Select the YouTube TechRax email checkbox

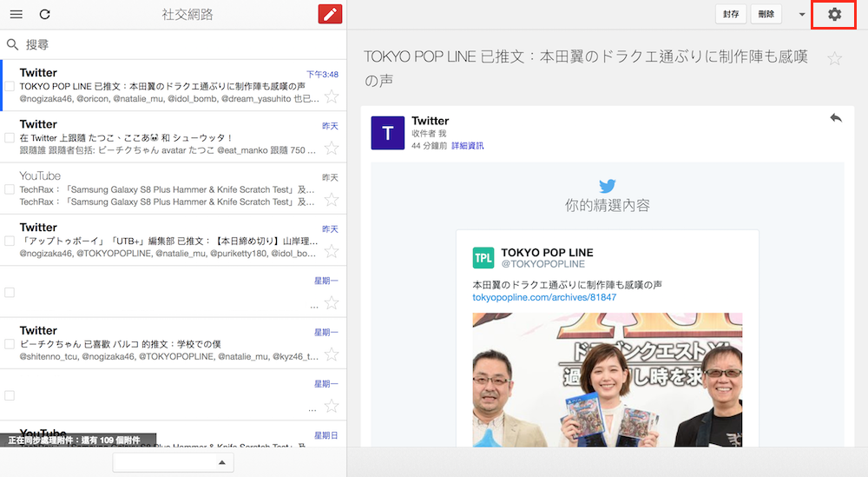pyautogui.click(x=10, y=189)
